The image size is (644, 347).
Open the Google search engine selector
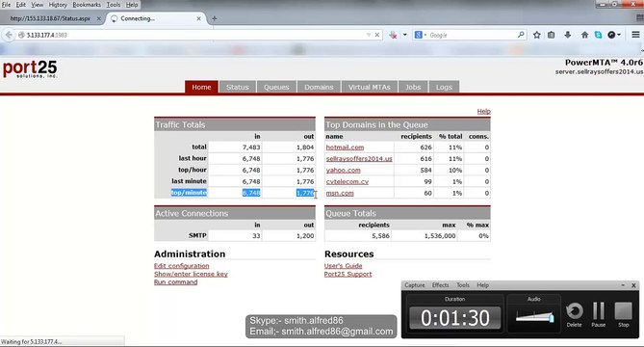click(x=421, y=35)
